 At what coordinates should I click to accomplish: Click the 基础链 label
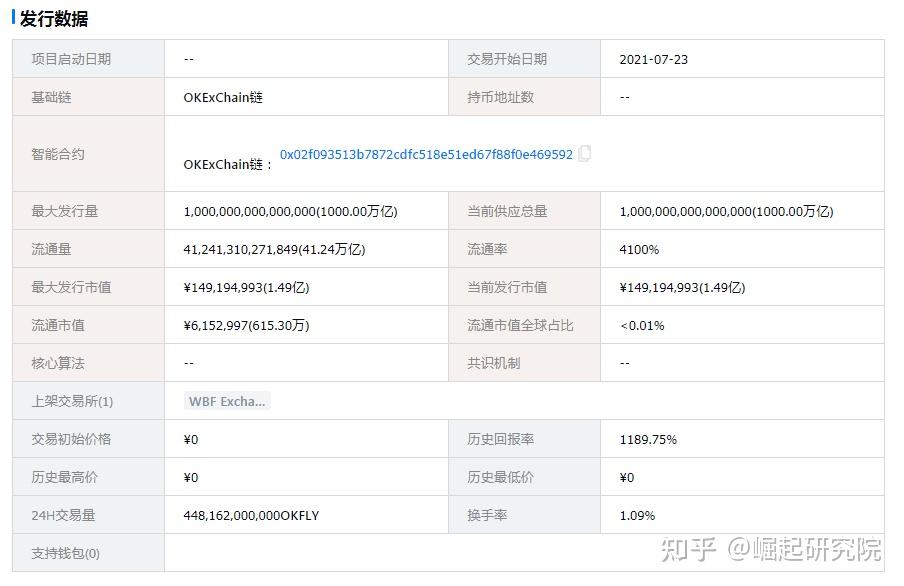click(51, 97)
